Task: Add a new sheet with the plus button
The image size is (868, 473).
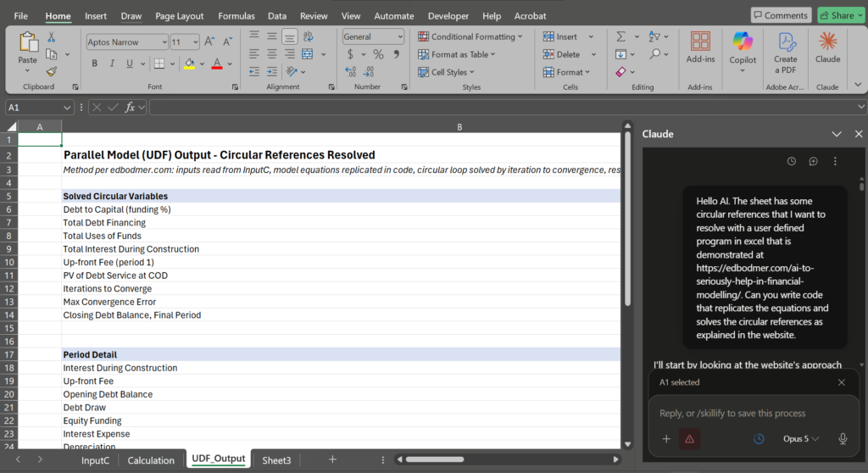Action: [332, 459]
